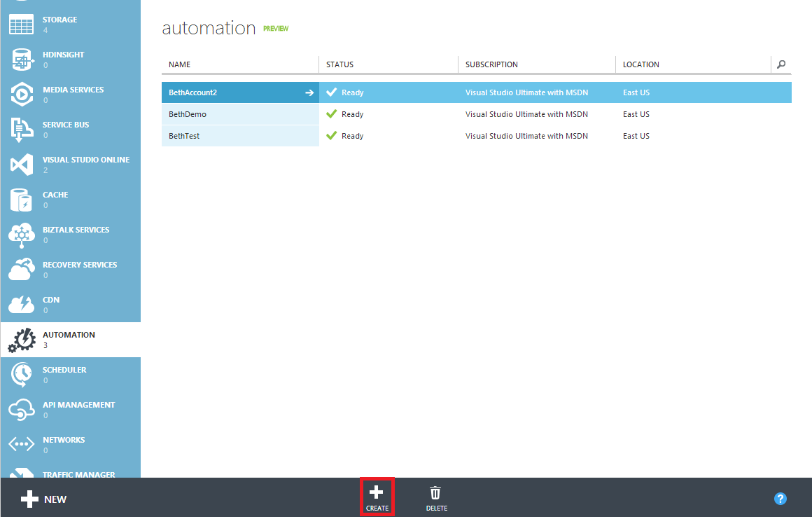
Task: Click the search magnifier in the table header
Action: pyautogui.click(x=780, y=64)
